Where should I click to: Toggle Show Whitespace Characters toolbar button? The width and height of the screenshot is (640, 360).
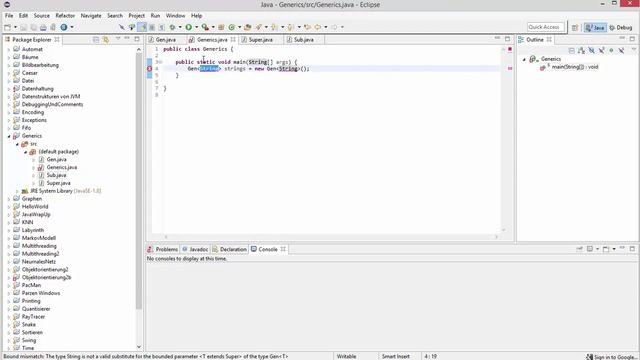point(162,27)
